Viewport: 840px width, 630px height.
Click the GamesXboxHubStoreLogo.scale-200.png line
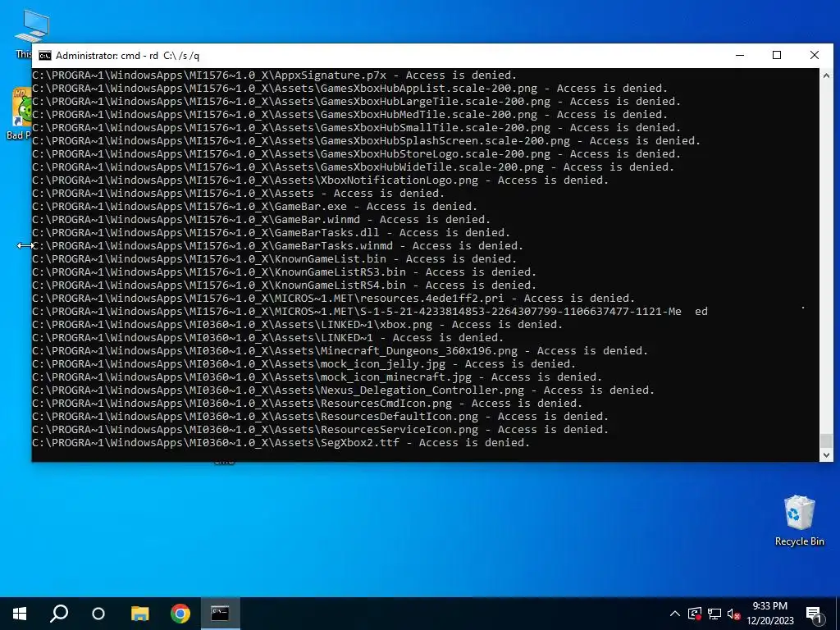click(356, 153)
